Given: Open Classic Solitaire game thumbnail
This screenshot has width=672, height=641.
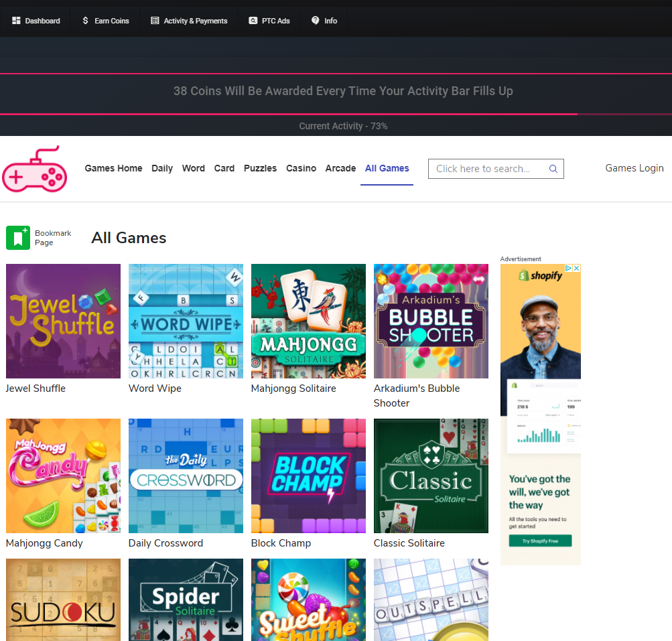Looking at the screenshot, I should pyautogui.click(x=431, y=476).
